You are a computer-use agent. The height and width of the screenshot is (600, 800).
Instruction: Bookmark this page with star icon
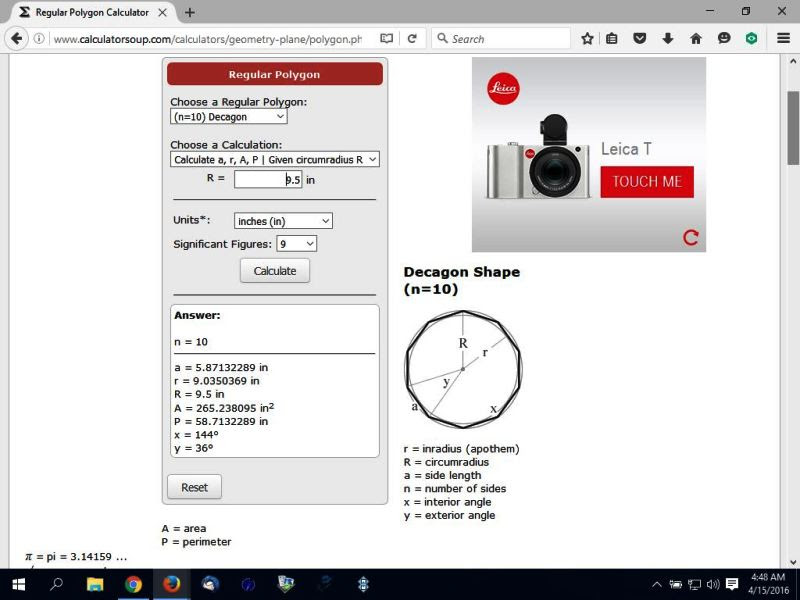click(x=587, y=39)
